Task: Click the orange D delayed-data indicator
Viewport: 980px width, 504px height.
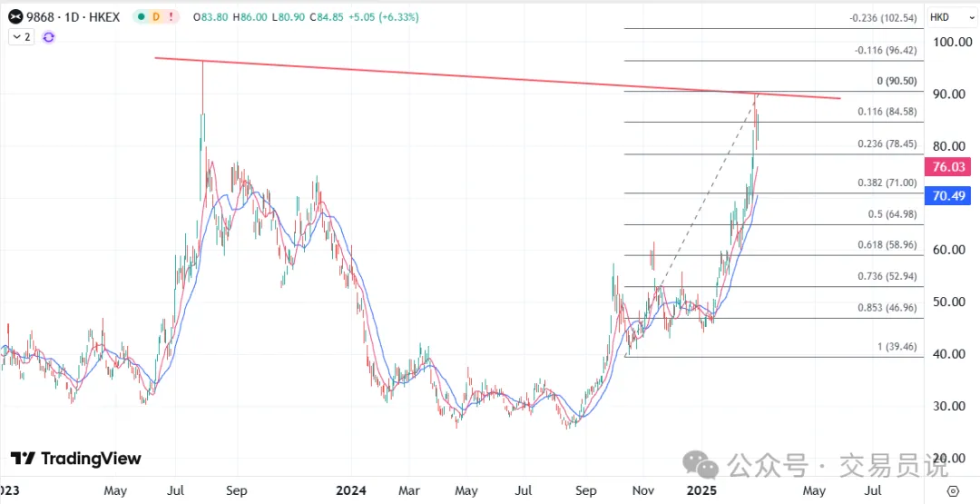Action: click(155, 16)
